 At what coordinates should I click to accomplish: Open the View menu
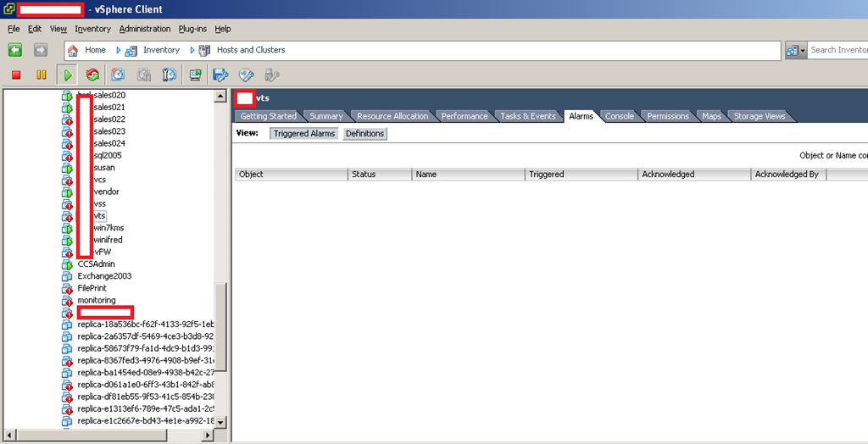(x=58, y=29)
